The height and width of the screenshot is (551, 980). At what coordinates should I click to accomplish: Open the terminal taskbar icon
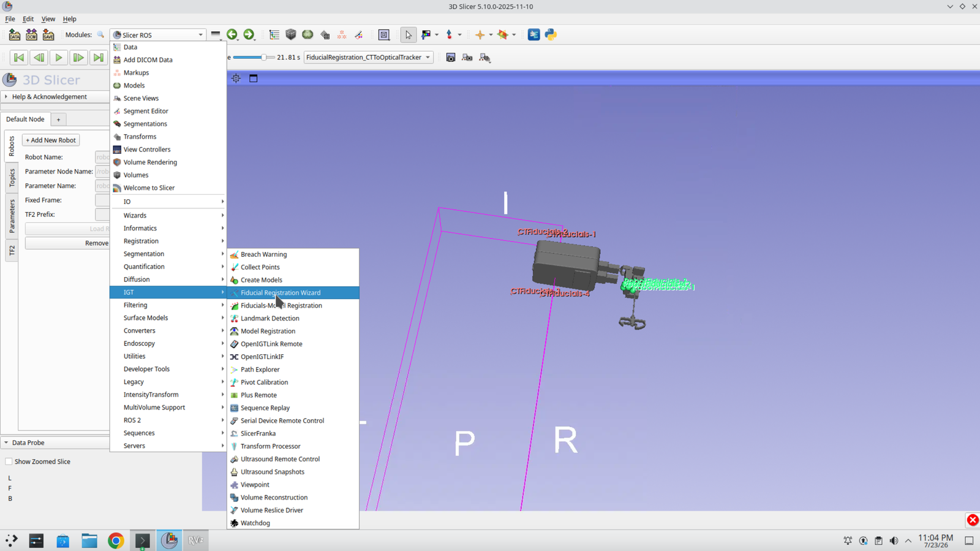click(142, 541)
